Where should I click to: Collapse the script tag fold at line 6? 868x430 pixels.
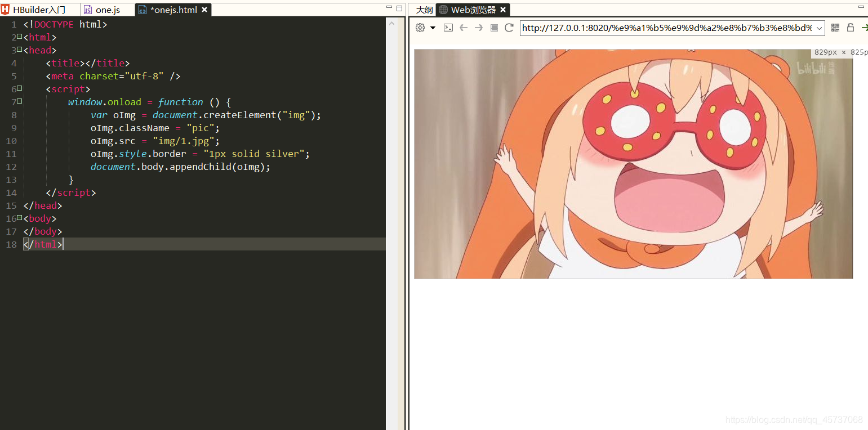(19, 88)
